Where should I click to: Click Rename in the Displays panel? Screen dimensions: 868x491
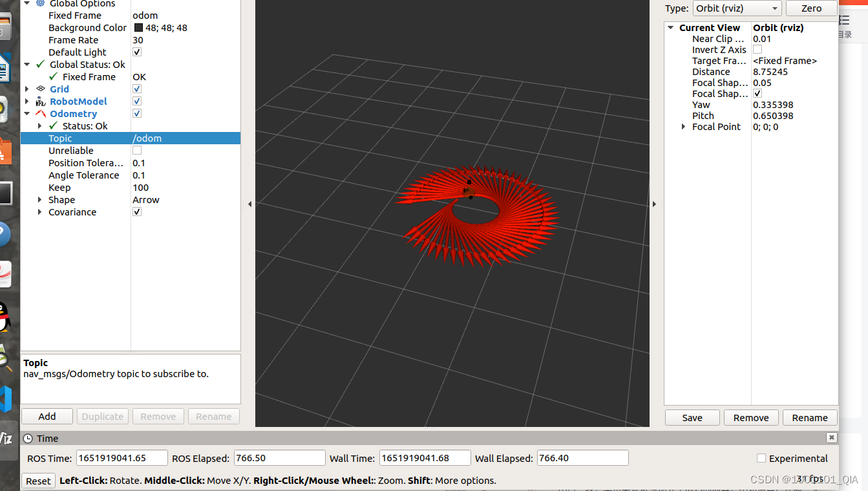[x=214, y=416]
